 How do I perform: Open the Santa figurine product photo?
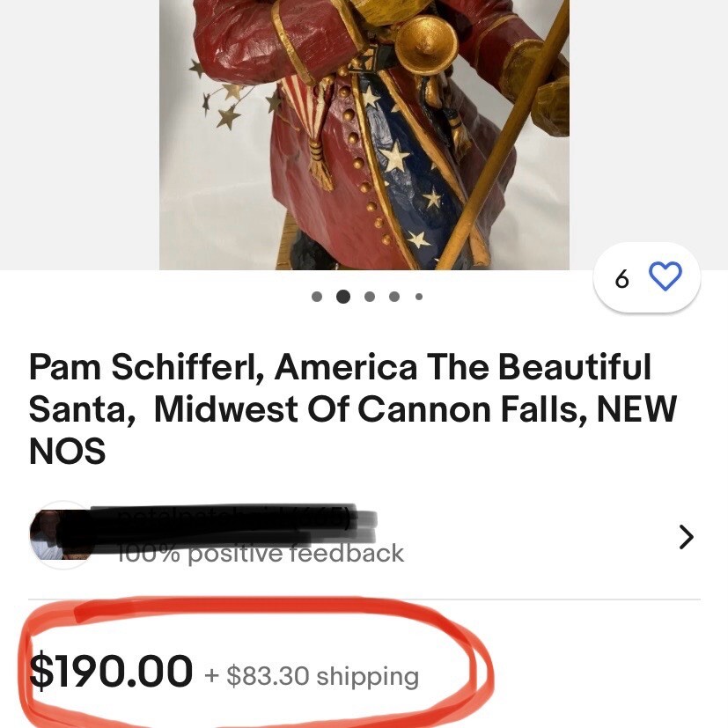(364, 132)
